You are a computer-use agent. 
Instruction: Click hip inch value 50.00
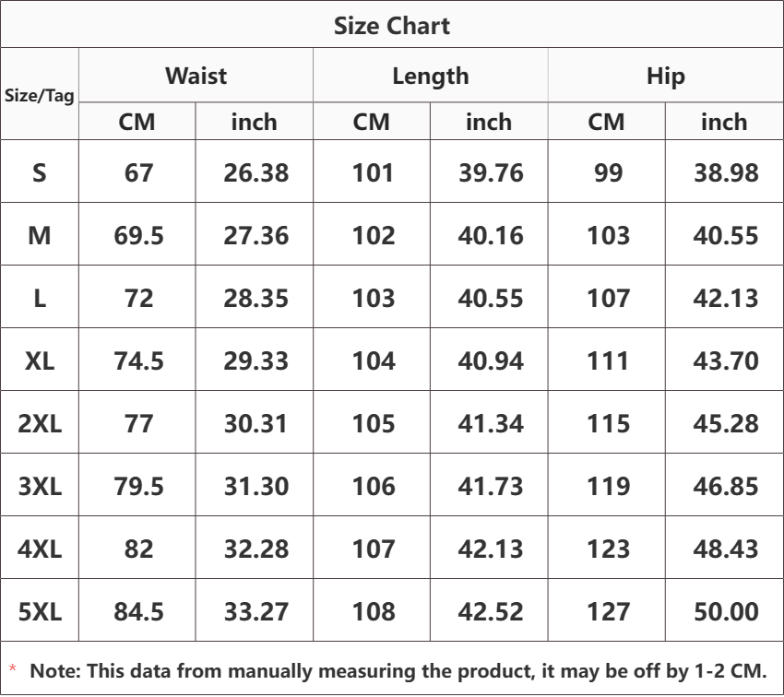pyautogui.click(x=726, y=611)
